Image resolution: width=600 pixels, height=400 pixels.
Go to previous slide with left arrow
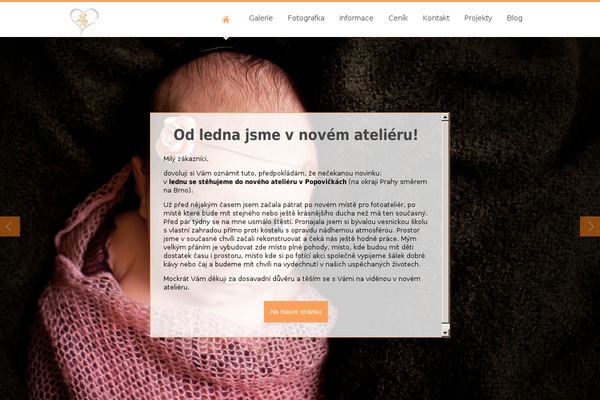[x=10, y=227]
